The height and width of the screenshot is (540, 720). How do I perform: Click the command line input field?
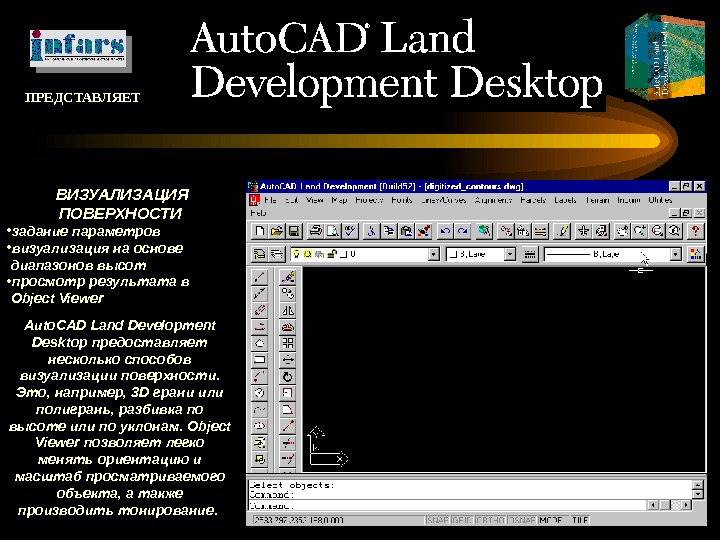tap(447, 506)
